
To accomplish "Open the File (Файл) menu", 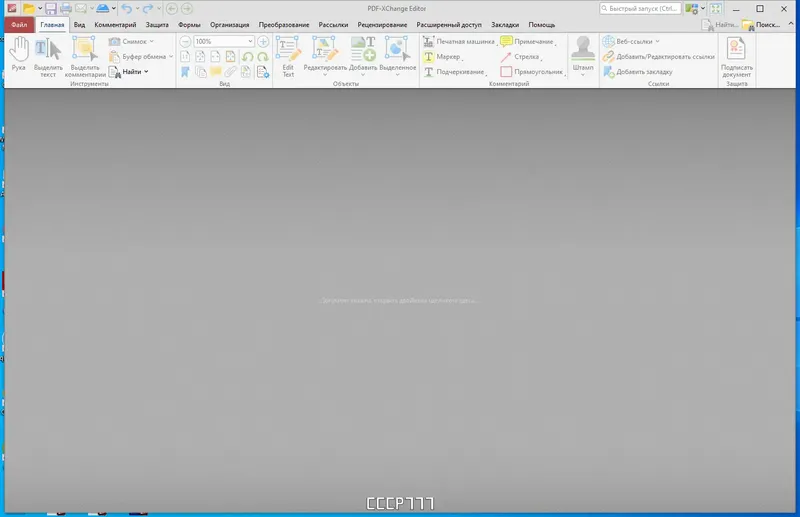I will point(19,24).
